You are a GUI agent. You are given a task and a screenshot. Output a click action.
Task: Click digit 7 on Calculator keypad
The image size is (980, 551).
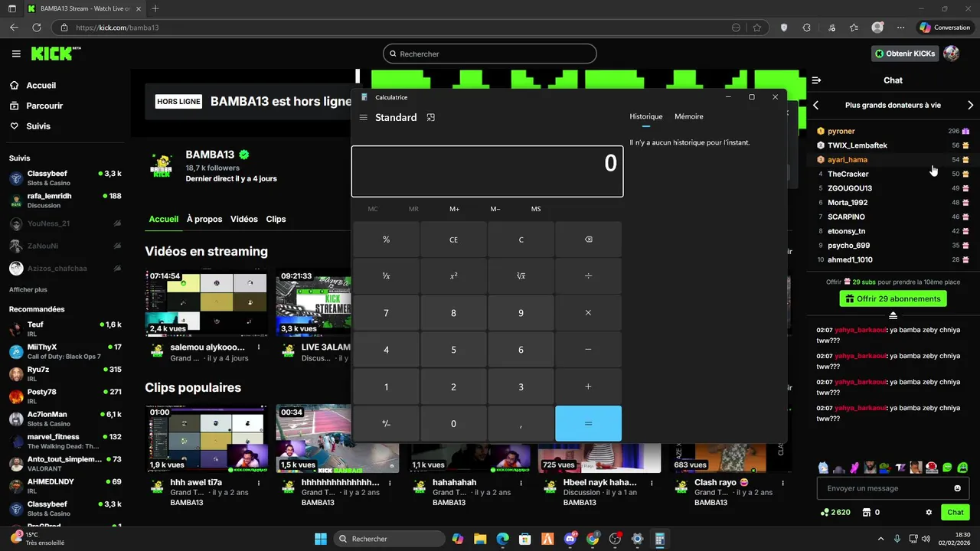[386, 312]
